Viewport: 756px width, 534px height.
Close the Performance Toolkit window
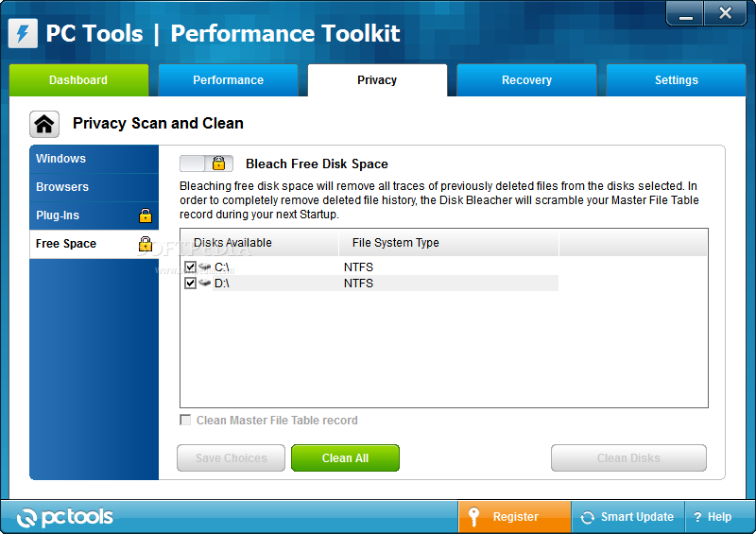coord(725,13)
